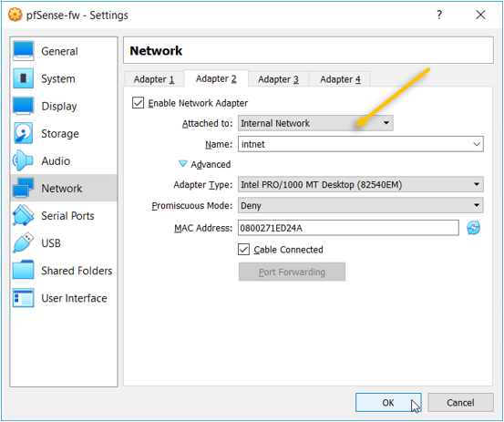Click the Advanced label text
The width and height of the screenshot is (504, 422).
pyautogui.click(x=211, y=164)
